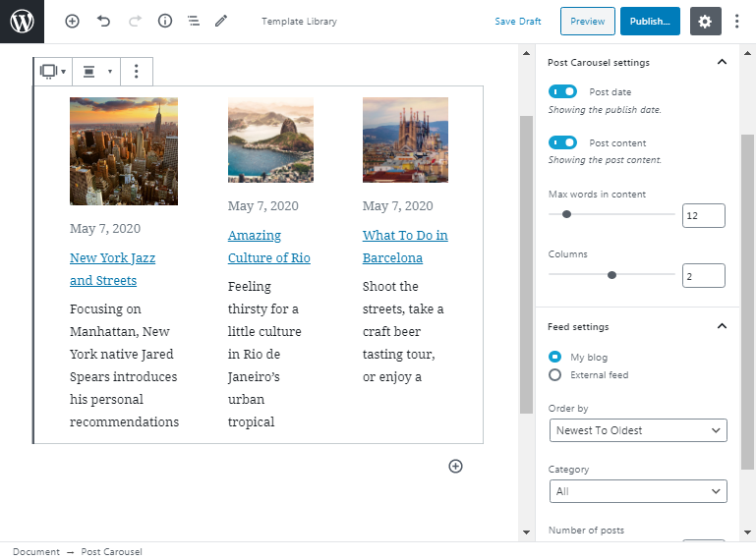Click the editor scroll up arrow
This screenshot has height=560, width=756.
click(x=527, y=53)
